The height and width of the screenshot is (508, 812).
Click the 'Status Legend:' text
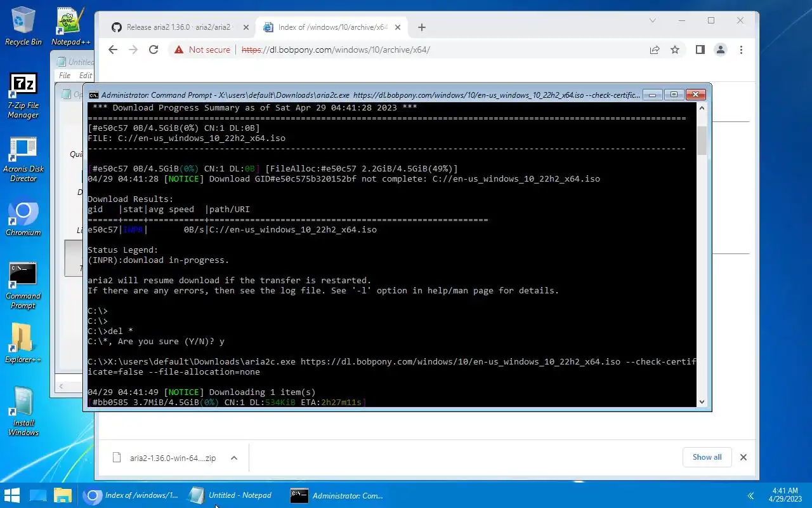click(x=122, y=250)
